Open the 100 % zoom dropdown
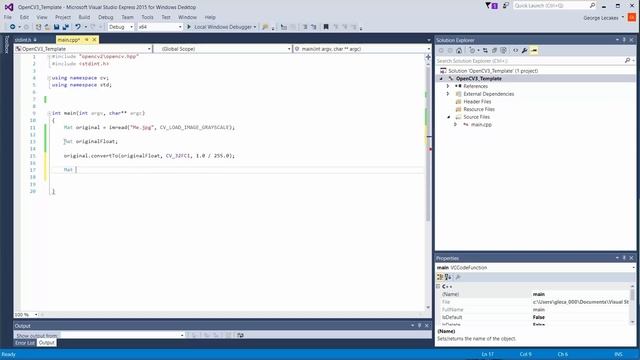 coord(36,315)
